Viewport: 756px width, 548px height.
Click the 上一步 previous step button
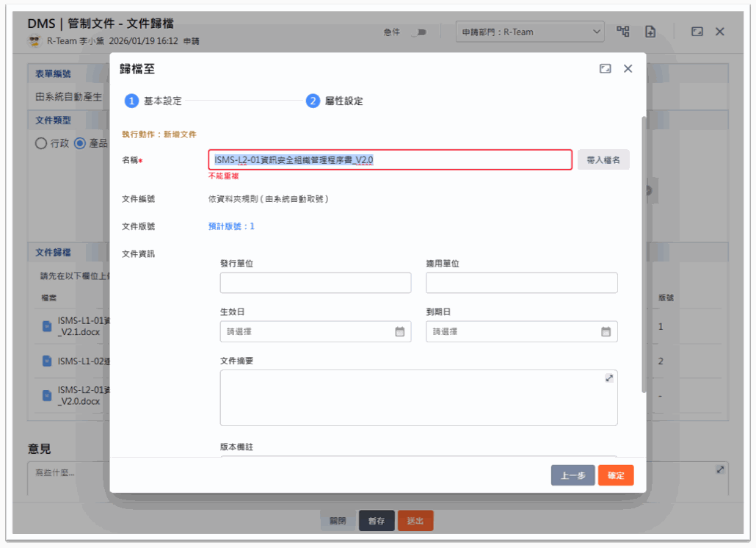(x=573, y=475)
